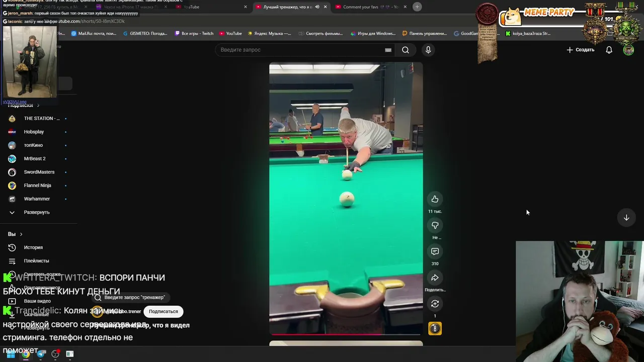Open GISMETEO Погода bookmark
Viewport: 644px width, 362px height.
145,34
